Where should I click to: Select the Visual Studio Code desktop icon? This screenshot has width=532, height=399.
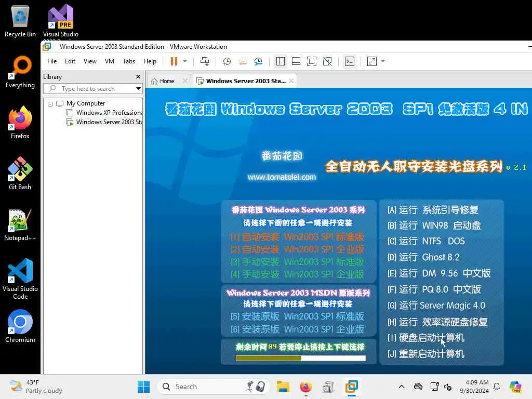tap(20, 279)
